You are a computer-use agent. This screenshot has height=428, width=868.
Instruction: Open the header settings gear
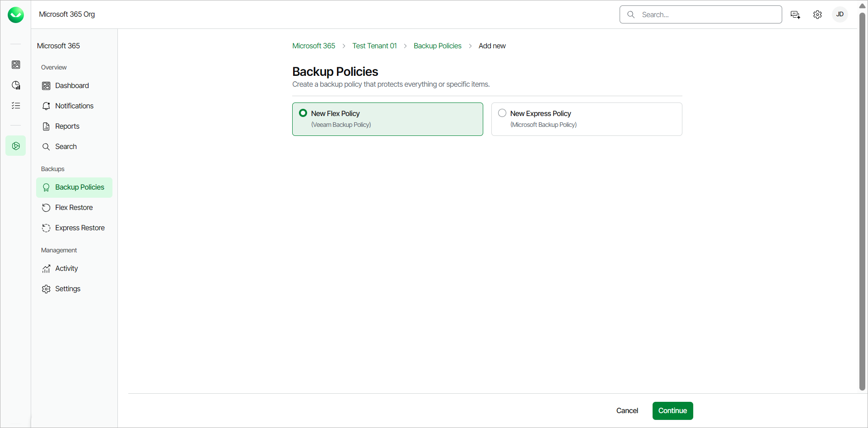(x=817, y=15)
